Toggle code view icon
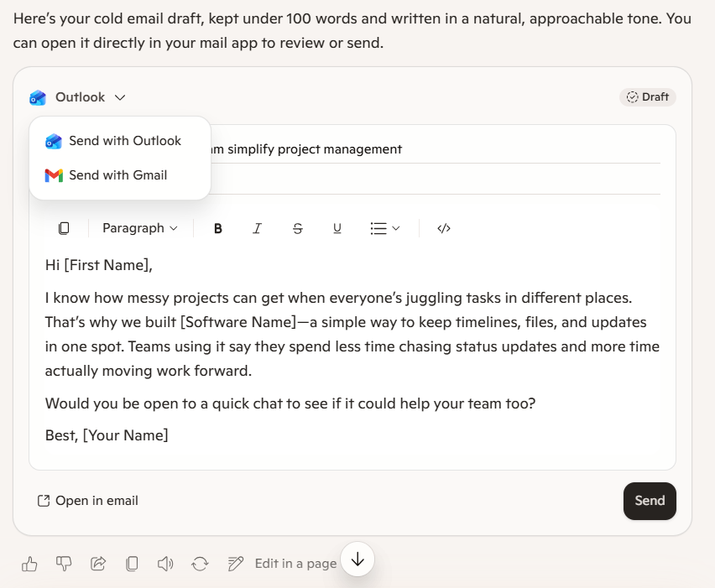 (x=444, y=228)
